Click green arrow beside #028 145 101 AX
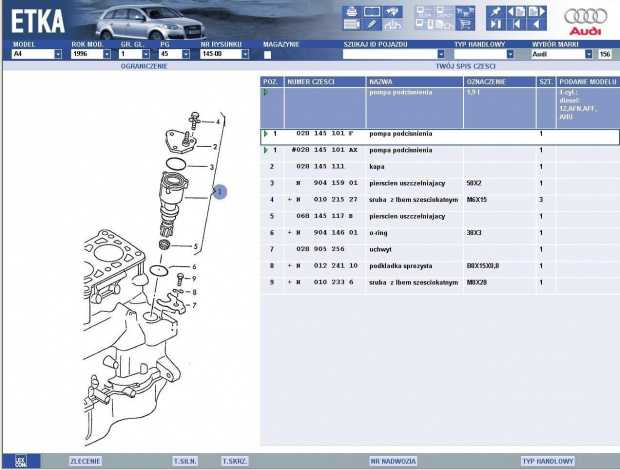Viewport: 620px width, 470px height. pos(266,150)
